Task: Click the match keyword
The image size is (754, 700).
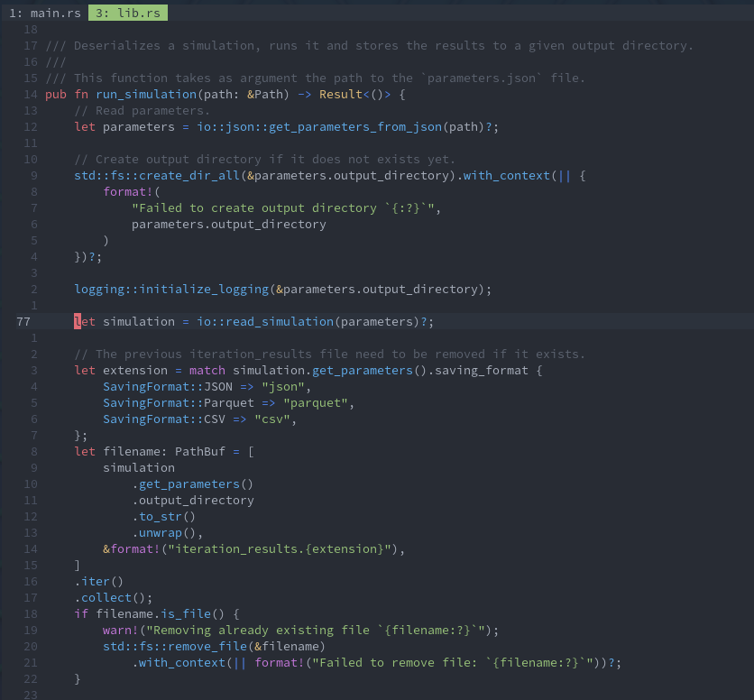Action: 207,371
